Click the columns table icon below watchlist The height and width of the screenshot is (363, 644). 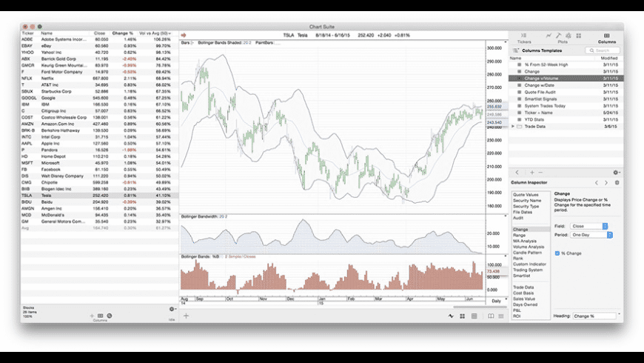(100, 316)
